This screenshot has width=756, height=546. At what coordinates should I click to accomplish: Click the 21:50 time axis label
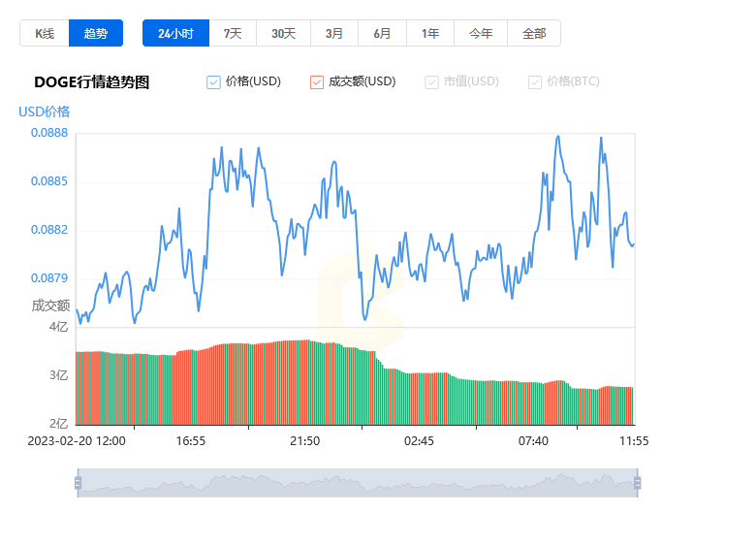[x=304, y=441]
